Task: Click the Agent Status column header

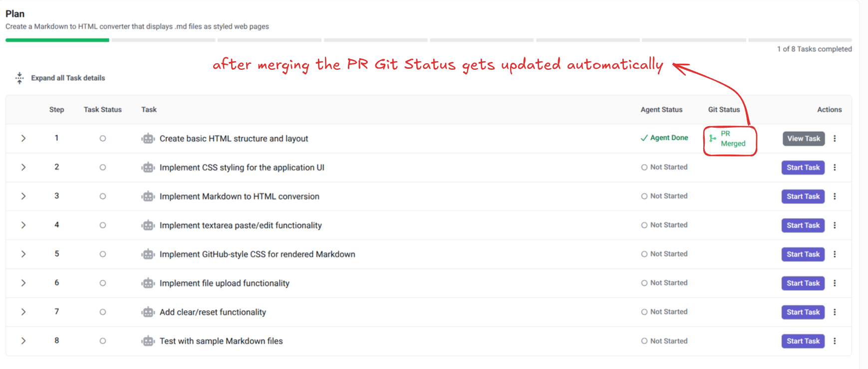Action: click(x=661, y=110)
